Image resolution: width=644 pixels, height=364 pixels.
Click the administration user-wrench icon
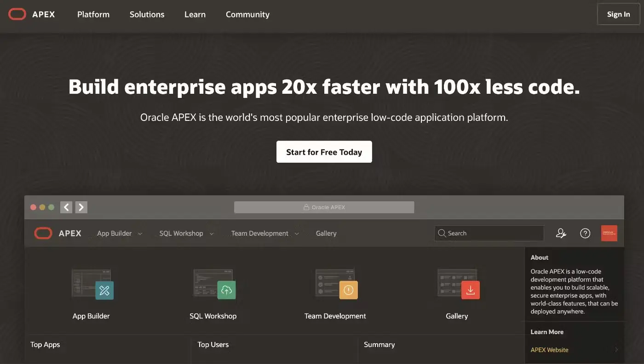561,233
